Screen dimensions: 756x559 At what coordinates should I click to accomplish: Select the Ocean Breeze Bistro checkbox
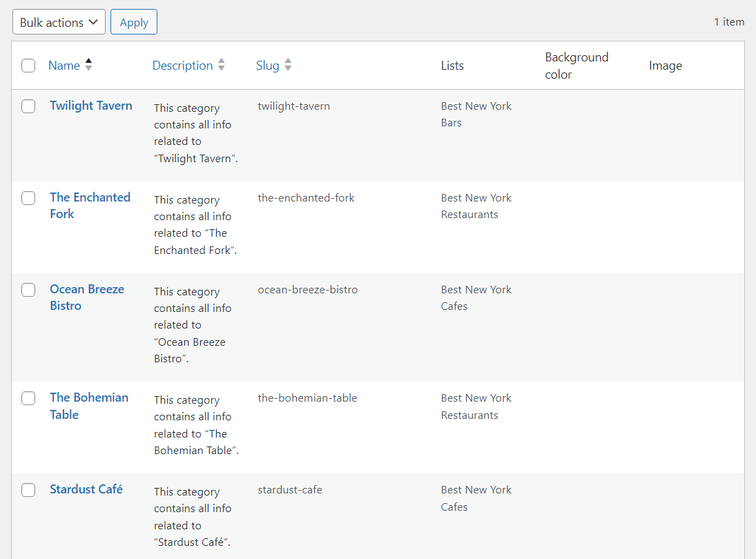[x=28, y=290]
